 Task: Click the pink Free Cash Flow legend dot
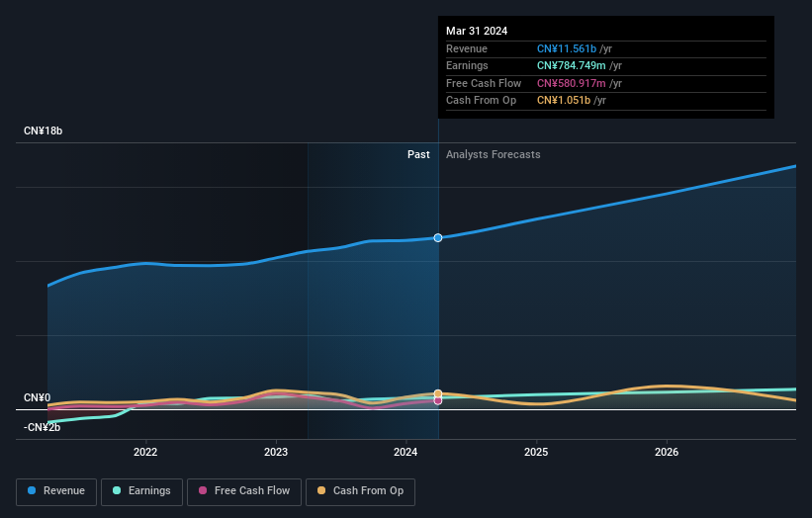pos(203,490)
